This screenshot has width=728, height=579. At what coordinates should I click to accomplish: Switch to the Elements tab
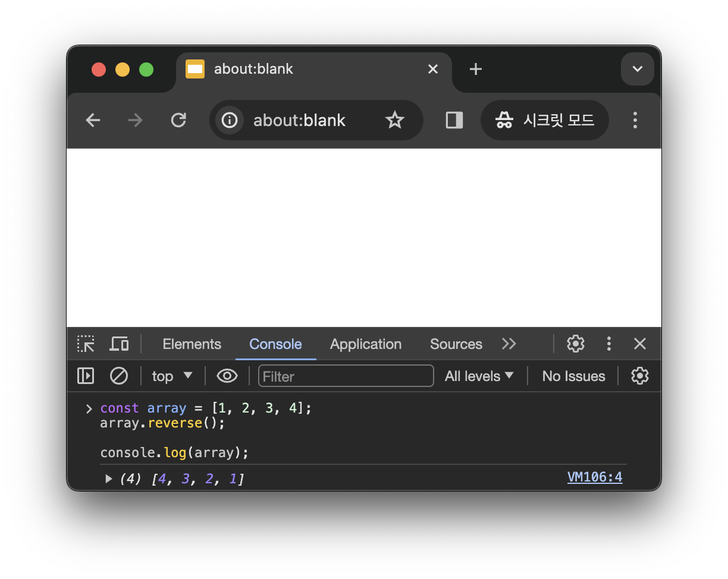coord(192,344)
